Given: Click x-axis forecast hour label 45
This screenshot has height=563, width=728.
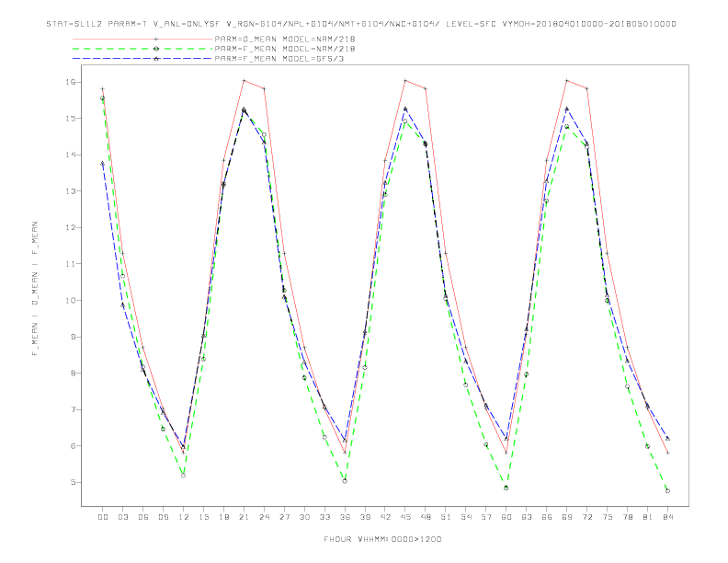Looking at the screenshot, I should (x=405, y=517).
